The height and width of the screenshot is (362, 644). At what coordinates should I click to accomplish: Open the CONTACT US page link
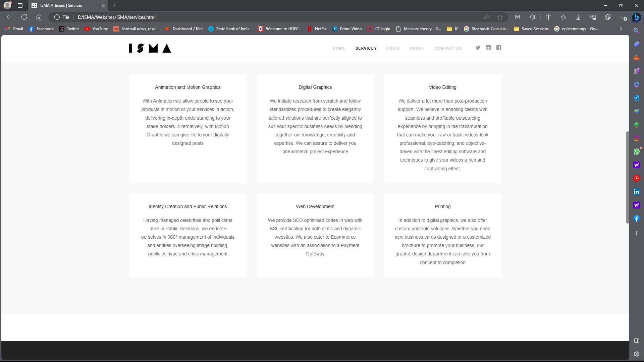448,48
